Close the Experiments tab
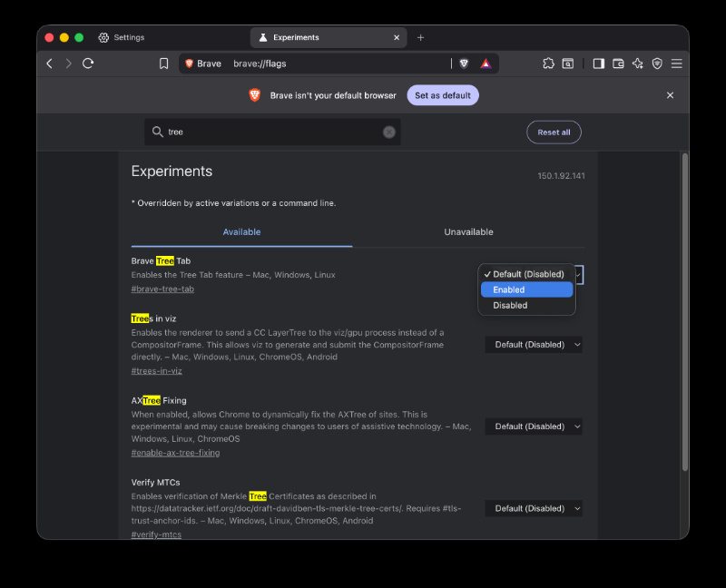Screen dimensions: 726x588 (397, 37)
